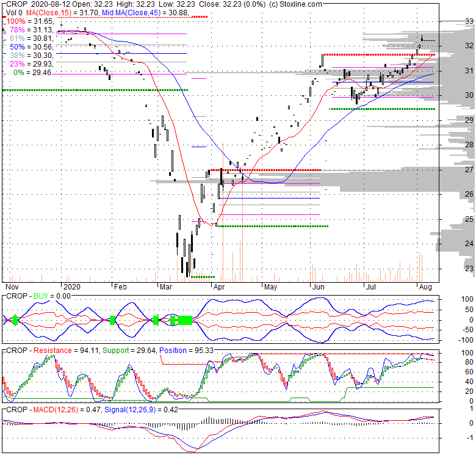Select the 'Close: 32.23 (0.0%)' value
The width and height of the screenshot is (476, 455).
233,4
